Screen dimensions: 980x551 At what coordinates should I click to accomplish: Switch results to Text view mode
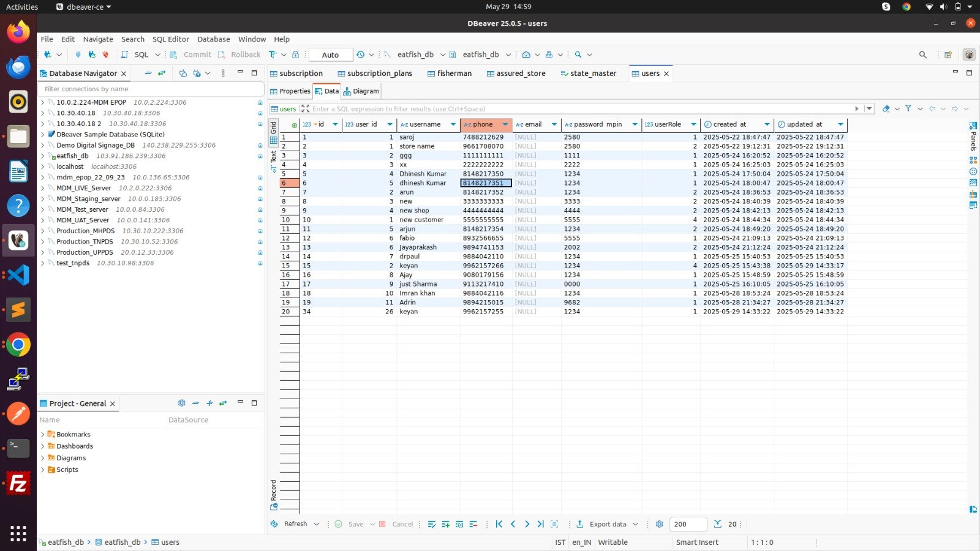coord(273,160)
